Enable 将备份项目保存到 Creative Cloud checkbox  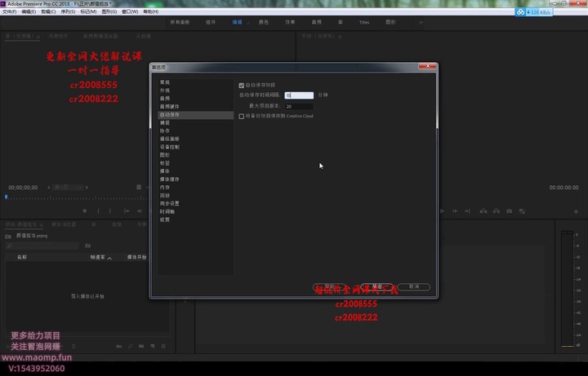click(x=242, y=117)
